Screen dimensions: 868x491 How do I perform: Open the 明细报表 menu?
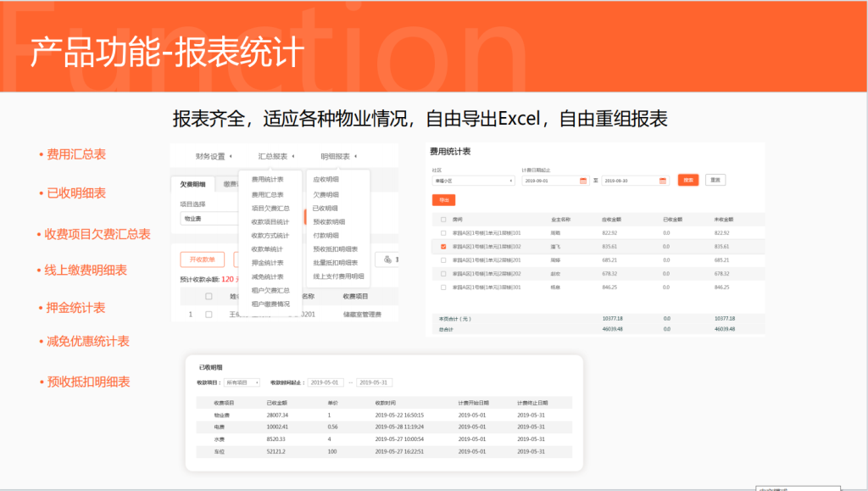pos(337,155)
